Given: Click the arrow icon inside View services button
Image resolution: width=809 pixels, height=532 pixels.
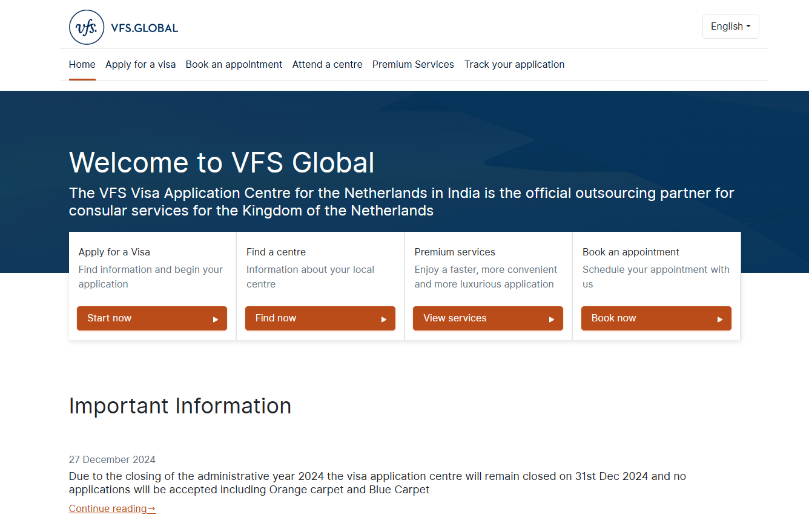Looking at the screenshot, I should tap(550, 318).
